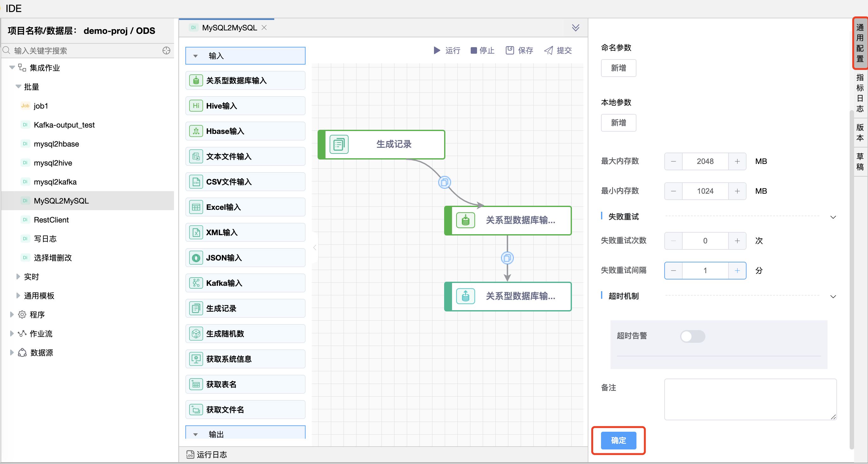Select the Hive输入 component
This screenshot has width=868, height=464.
pos(245,105)
